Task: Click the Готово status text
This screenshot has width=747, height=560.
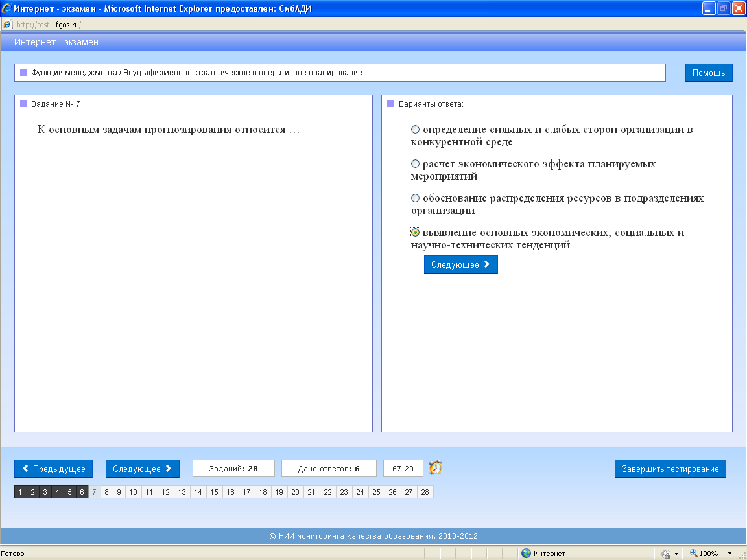Action: pos(13,554)
